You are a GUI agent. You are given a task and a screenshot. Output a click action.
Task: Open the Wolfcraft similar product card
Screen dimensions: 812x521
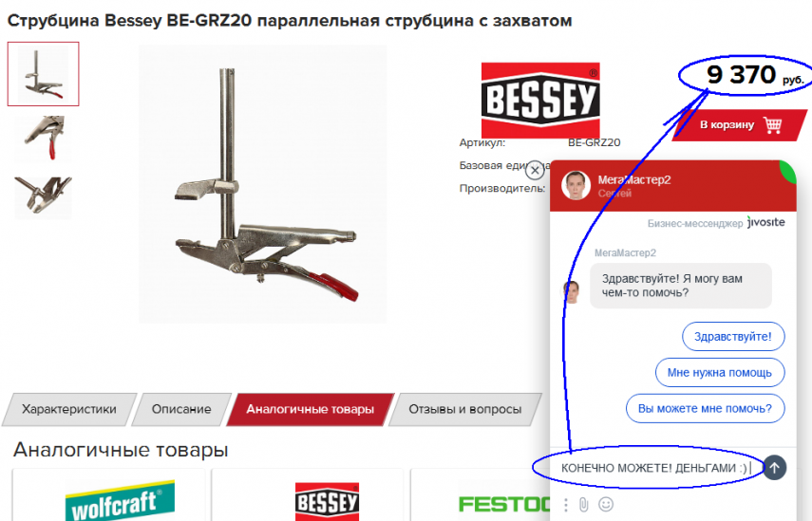tap(109, 495)
